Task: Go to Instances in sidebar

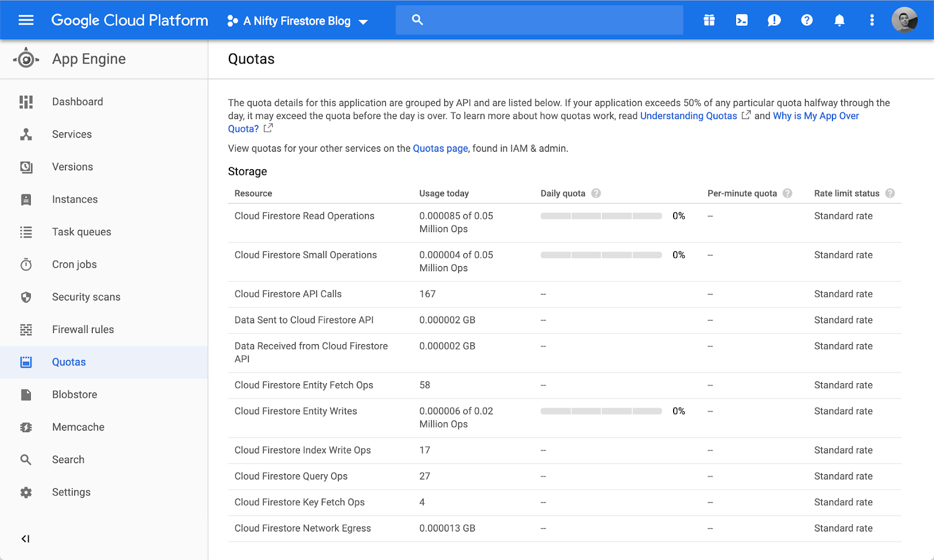Action: [75, 199]
